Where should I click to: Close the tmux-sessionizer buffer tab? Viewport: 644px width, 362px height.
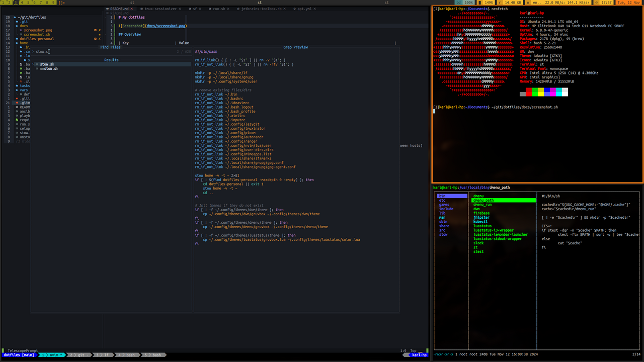tap(180, 9)
